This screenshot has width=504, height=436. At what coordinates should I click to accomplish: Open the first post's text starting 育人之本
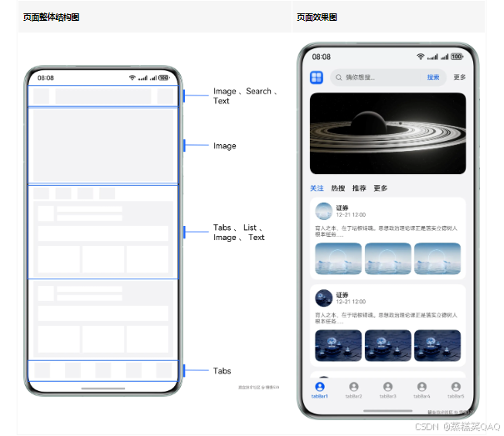pos(386,231)
